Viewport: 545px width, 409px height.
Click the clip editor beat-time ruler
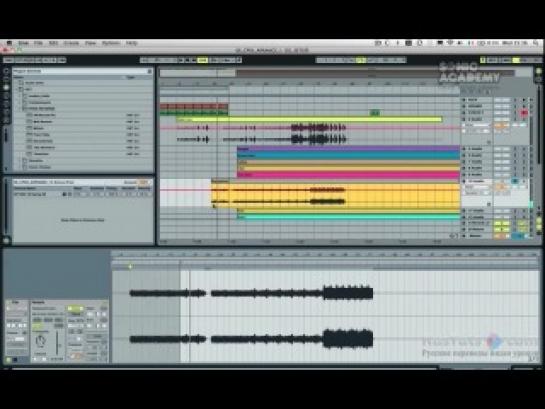point(325,255)
